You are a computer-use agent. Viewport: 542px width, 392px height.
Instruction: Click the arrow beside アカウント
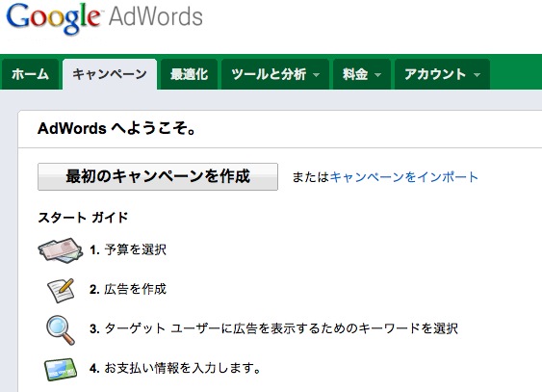(477, 75)
